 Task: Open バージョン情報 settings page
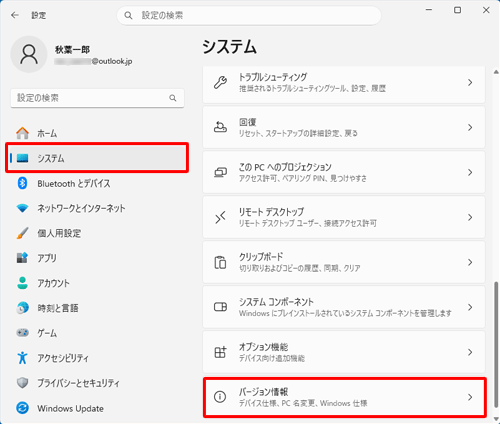(x=344, y=397)
